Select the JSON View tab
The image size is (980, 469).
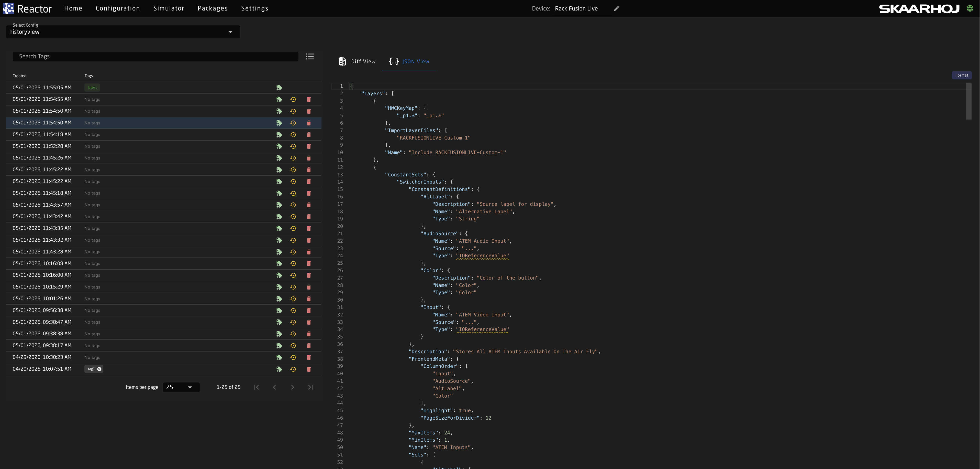tap(409, 61)
